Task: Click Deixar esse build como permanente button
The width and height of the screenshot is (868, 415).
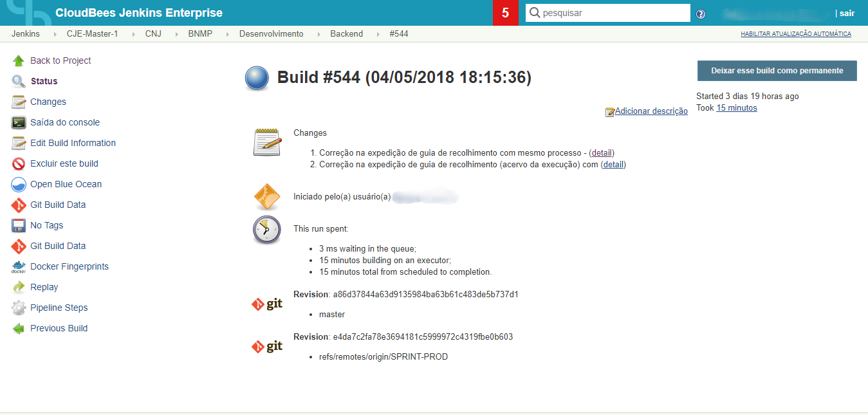Action: 777,71
